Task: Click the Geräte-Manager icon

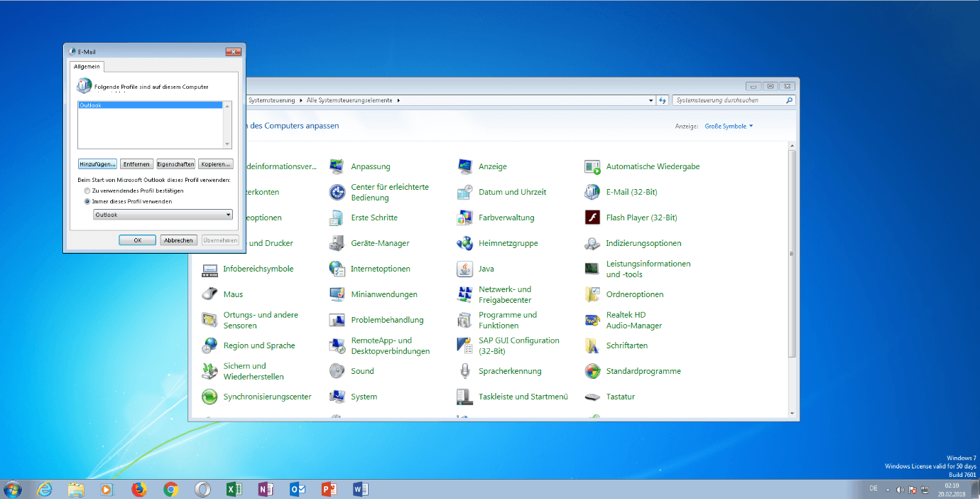Action: pos(337,243)
